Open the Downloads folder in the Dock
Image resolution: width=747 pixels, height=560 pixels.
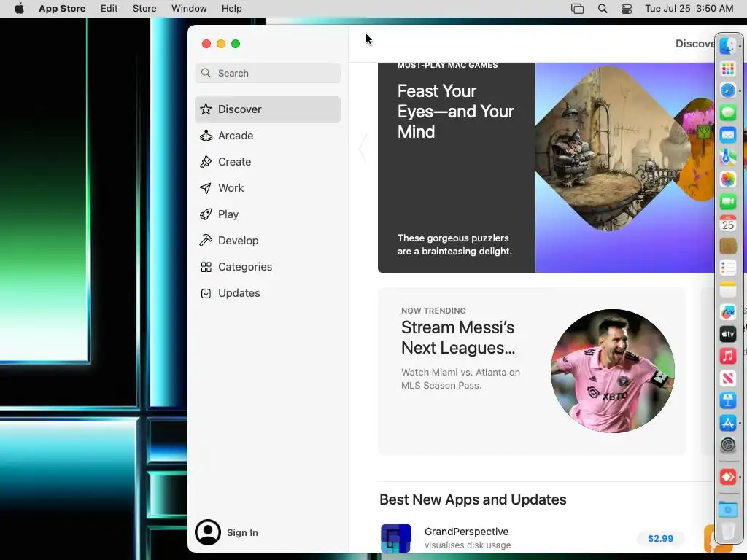pyautogui.click(x=727, y=509)
